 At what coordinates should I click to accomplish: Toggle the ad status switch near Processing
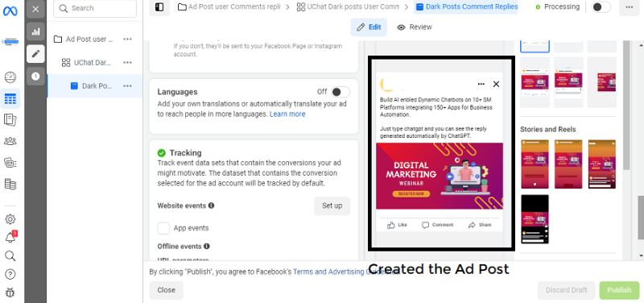tap(601, 7)
